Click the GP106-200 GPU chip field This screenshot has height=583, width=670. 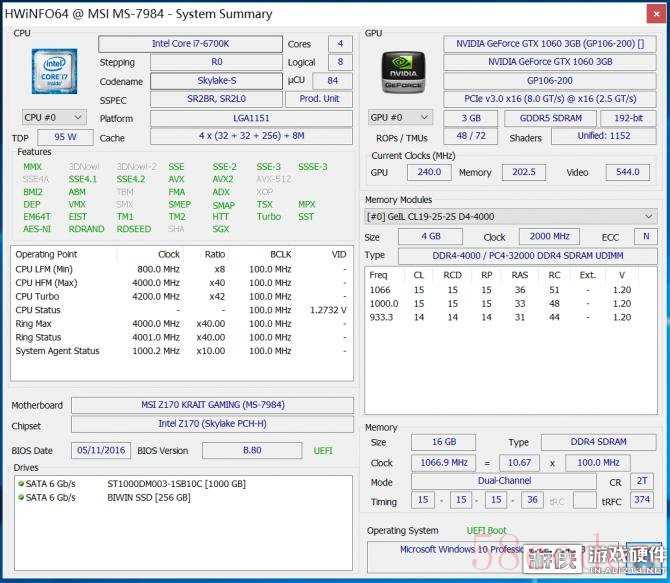[x=550, y=81]
